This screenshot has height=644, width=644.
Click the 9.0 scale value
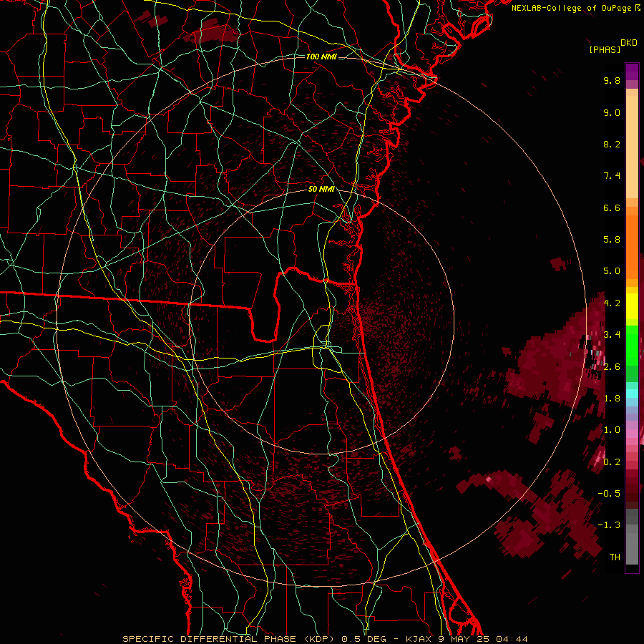coord(612,112)
